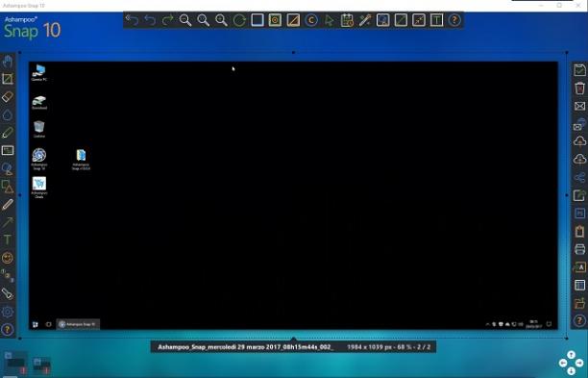Click the envelope with globe icon in right toolbar
588x378 pixels.
(579, 124)
